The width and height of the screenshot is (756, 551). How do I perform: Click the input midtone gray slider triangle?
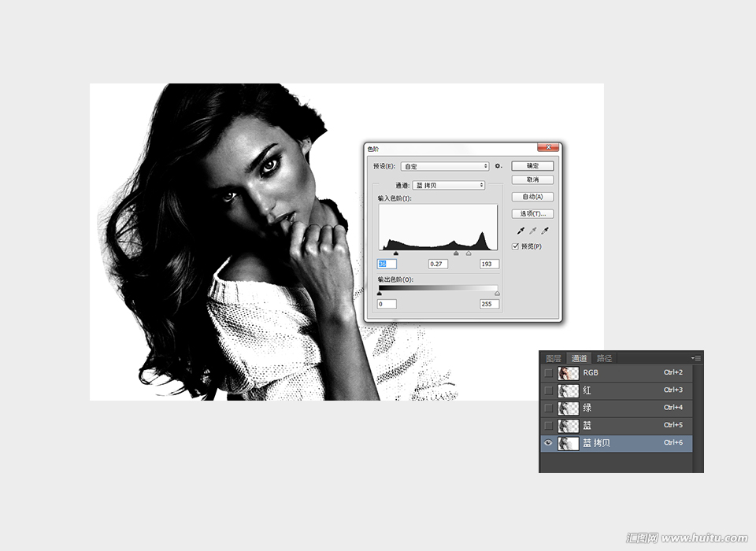click(456, 253)
